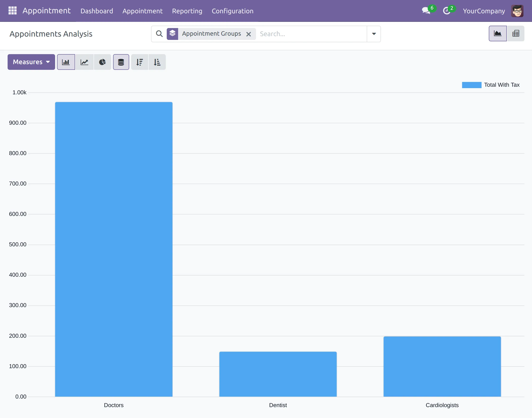Switch to pie chart mode

coord(102,62)
